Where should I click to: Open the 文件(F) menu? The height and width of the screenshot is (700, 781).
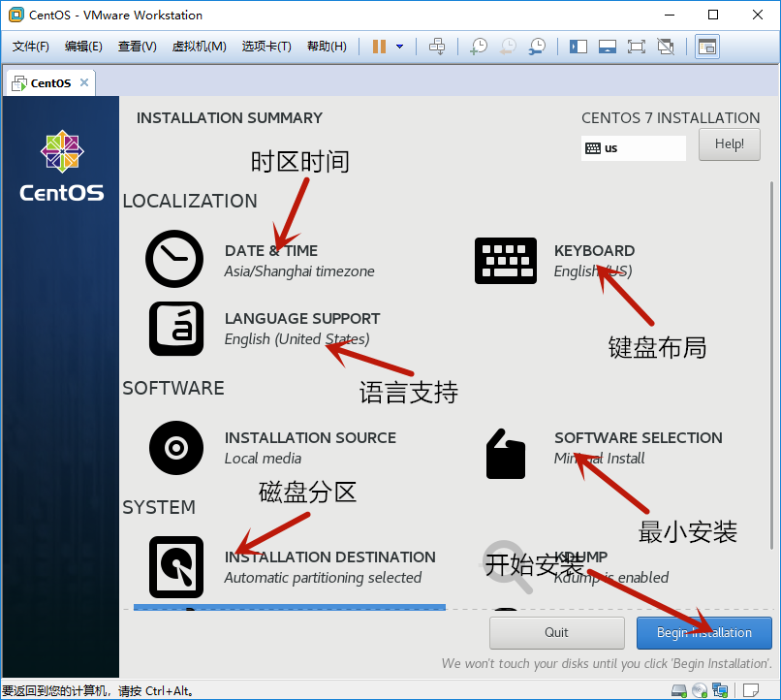click(x=31, y=47)
